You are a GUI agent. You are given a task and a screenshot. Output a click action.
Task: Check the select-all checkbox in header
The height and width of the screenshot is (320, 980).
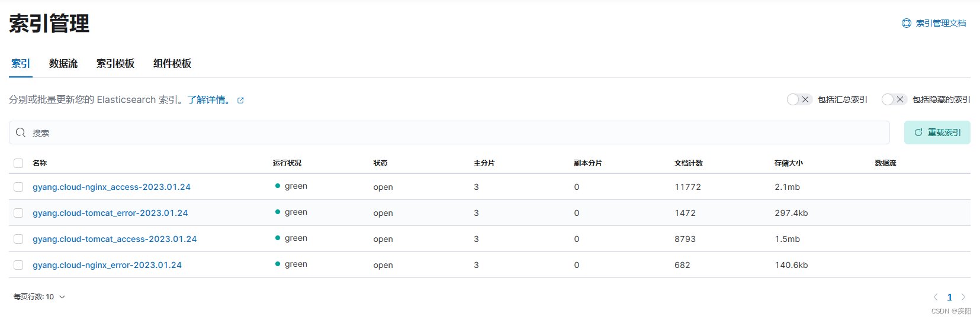click(18, 163)
